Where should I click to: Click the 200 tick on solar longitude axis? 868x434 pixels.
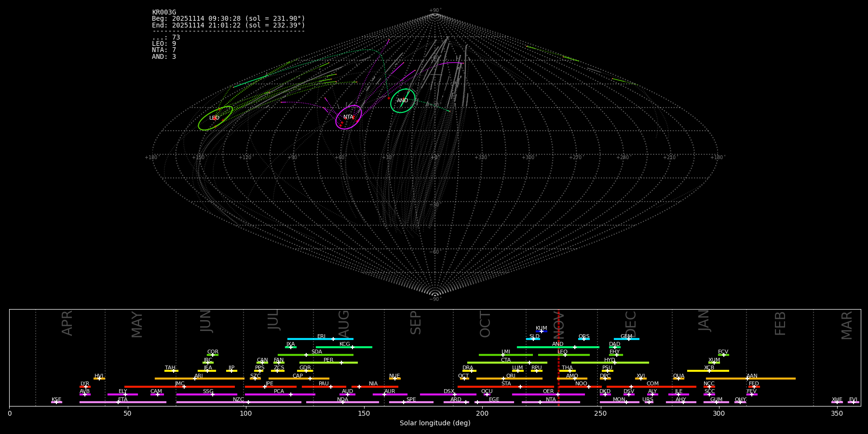(482, 414)
